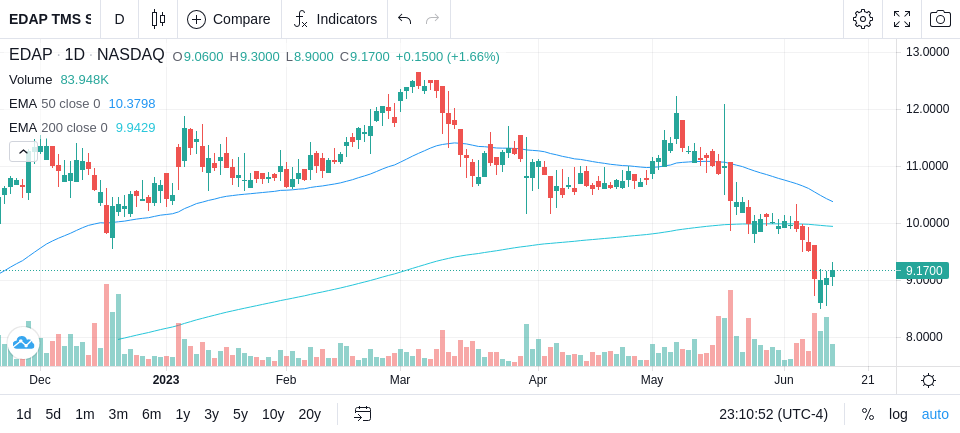Image resolution: width=960 pixels, height=433 pixels.
Task: Undo the last chart action
Action: point(404,19)
